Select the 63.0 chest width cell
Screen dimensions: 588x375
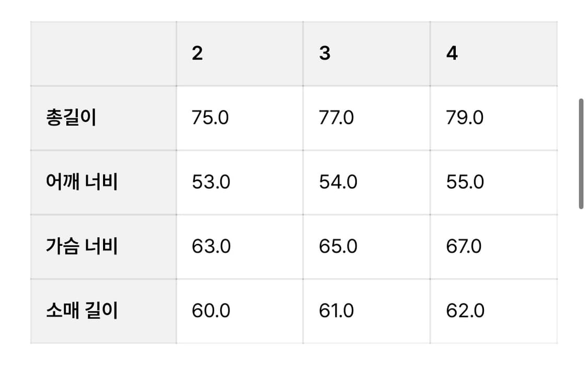coord(239,247)
